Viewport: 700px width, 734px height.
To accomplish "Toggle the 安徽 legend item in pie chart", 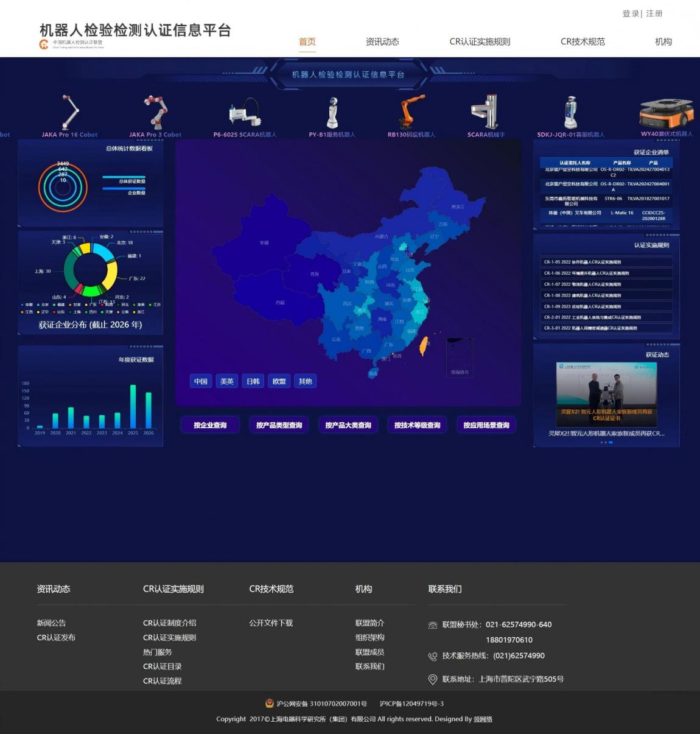I will tap(26, 305).
